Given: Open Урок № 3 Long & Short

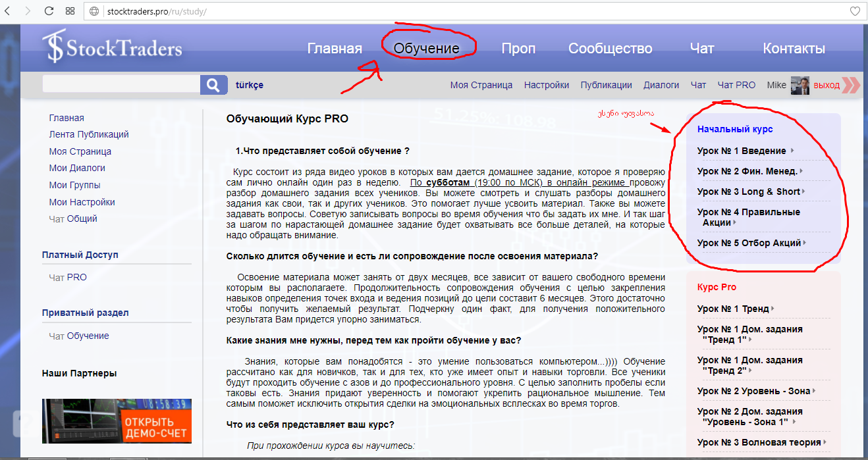Looking at the screenshot, I should [749, 192].
